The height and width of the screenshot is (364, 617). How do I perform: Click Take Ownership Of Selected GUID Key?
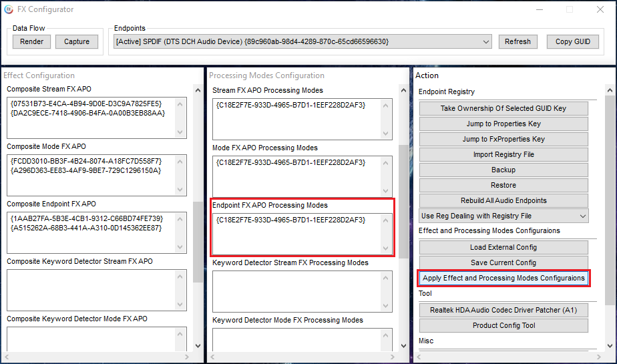coord(503,109)
